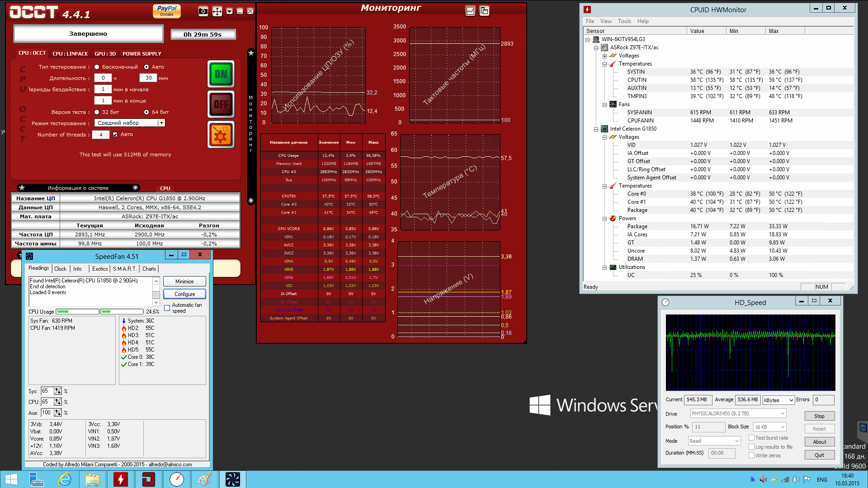Viewport: 868px width, 488px height.
Task: Toggle Авто checkbox for thread count
Action: point(115,134)
